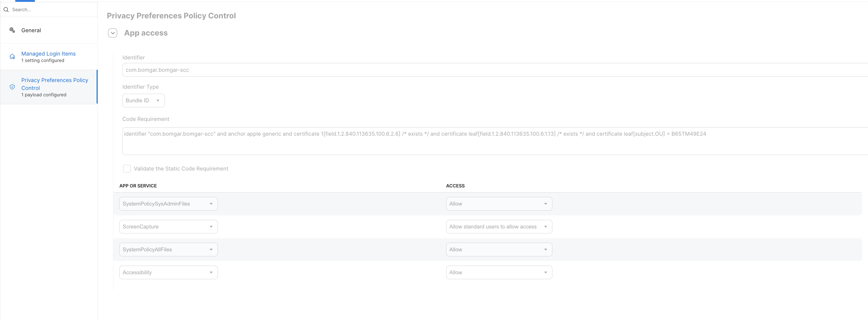Viewport: 868px width, 320px height.
Task: Click the APP OR SERVICE column header
Action: tap(138, 186)
